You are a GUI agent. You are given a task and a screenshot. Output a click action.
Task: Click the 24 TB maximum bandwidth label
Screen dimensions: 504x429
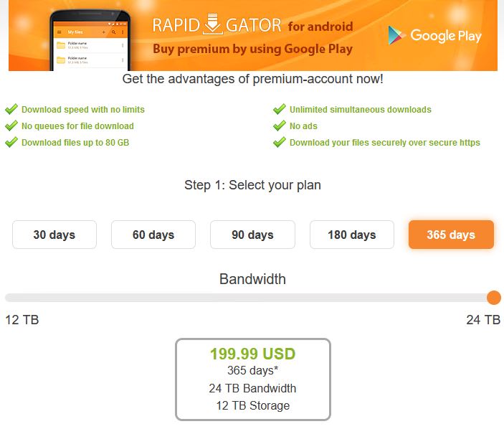tap(482, 320)
